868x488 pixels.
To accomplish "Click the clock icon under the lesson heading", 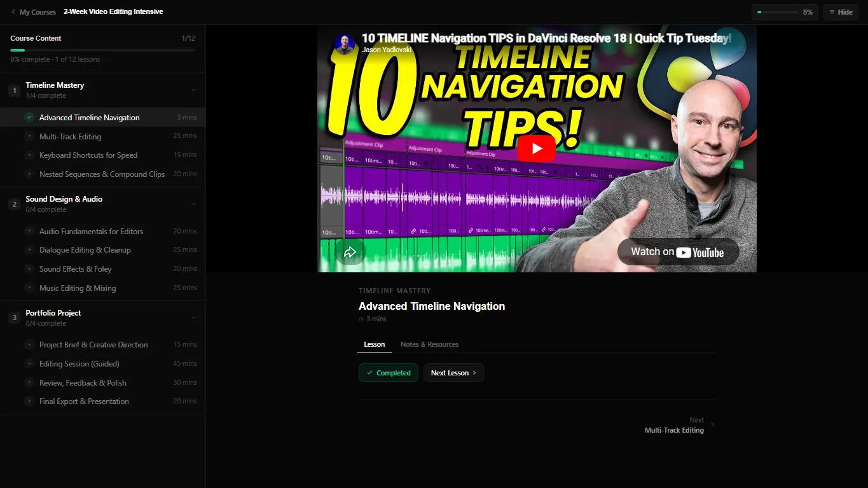I will tap(361, 319).
